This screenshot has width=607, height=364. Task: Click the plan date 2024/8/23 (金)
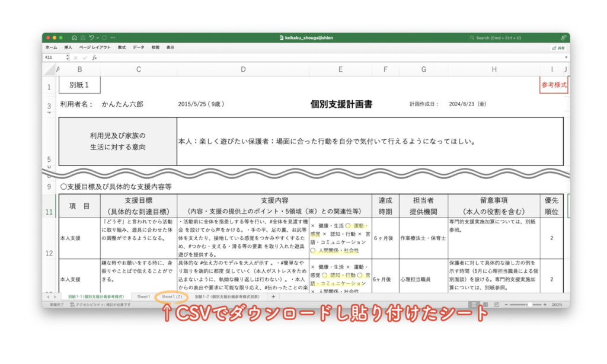[x=467, y=104]
